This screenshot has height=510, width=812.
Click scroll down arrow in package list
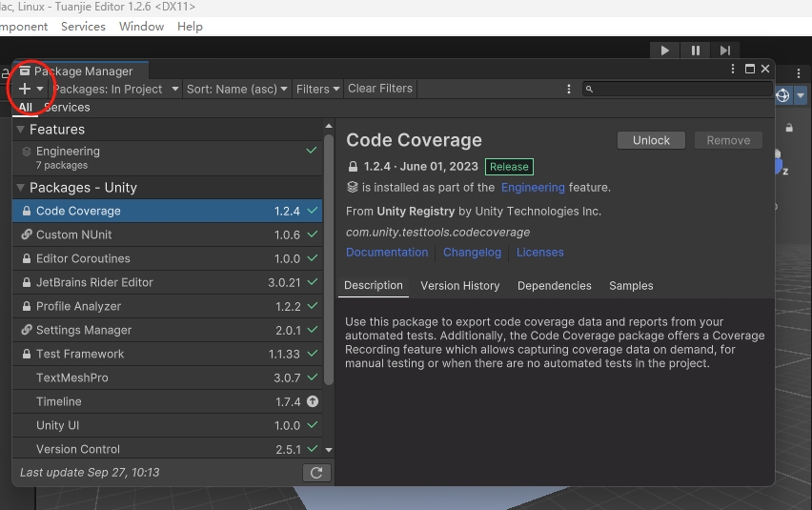tap(328, 450)
